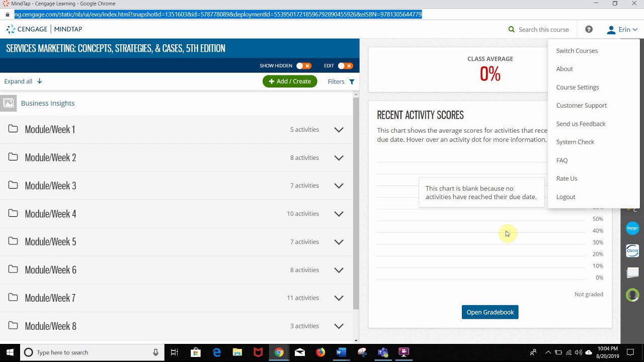Choose Rate Us in the user menu
This screenshot has width=644, height=362.
pos(567,178)
